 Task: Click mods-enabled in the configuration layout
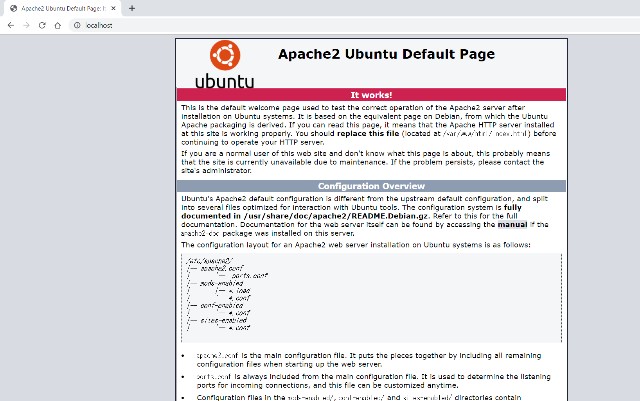point(221,283)
